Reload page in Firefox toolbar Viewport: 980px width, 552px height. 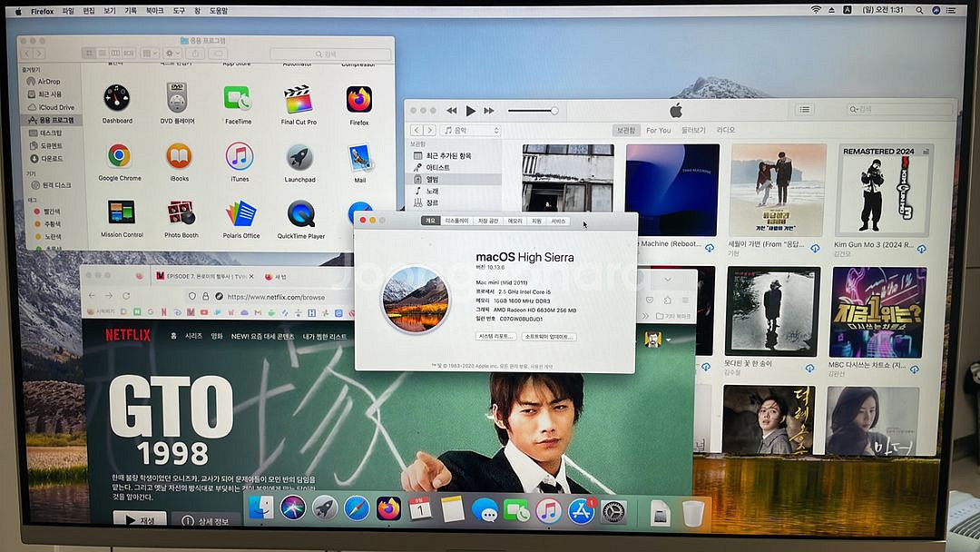pos(127,296)
